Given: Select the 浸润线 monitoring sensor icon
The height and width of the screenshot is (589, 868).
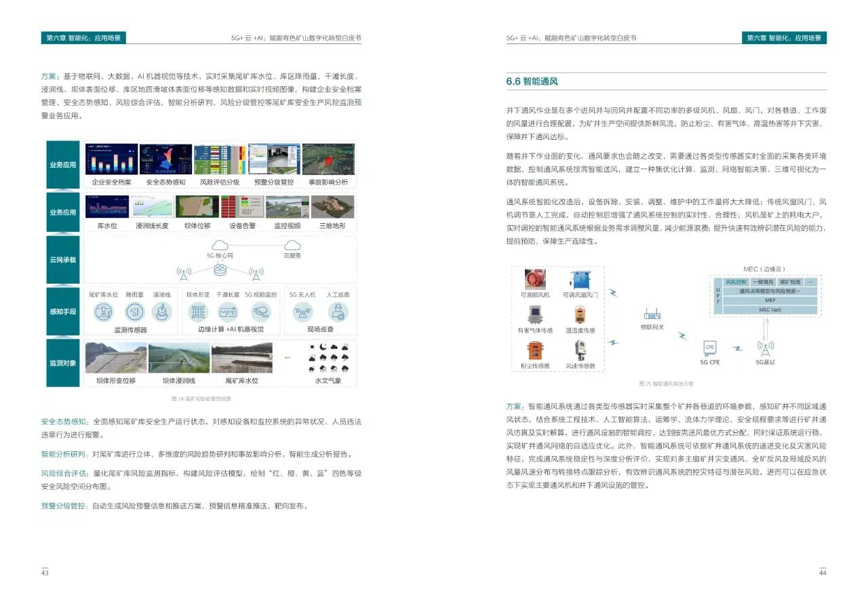Looking at the screenshot, I should click(162, 311).
